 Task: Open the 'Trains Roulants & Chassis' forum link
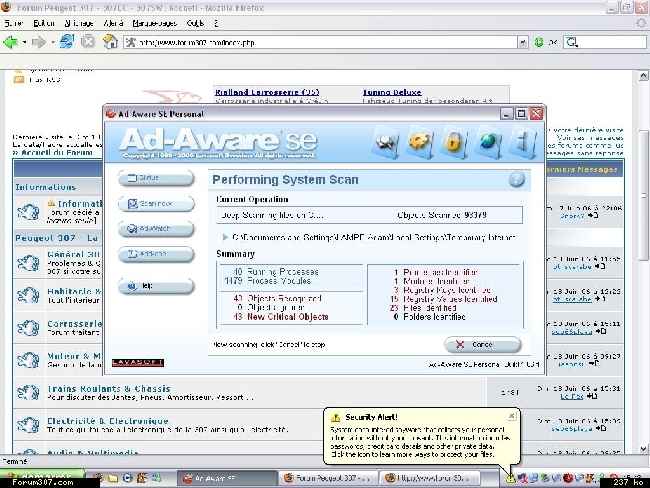pyautogui.click(x=109, y=388)
